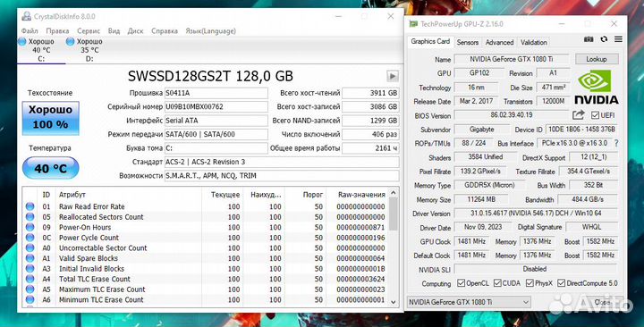644x327 pixels.
Task: Click status circle for Maximum TLC Erase Count
Action: tap(30, 289)
